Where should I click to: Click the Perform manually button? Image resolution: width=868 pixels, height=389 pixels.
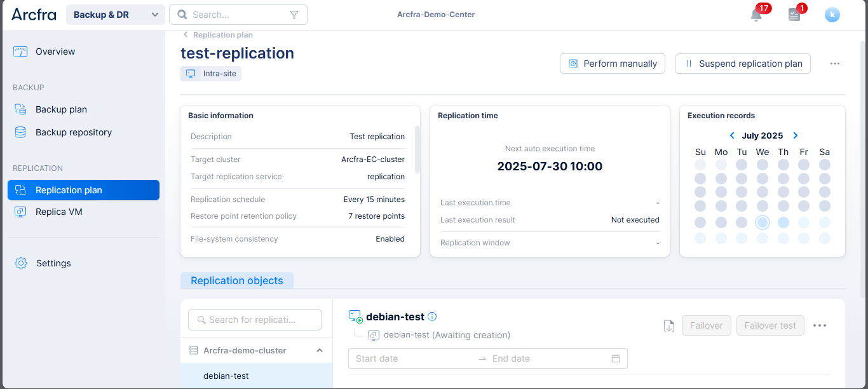[x=613, y=64]
